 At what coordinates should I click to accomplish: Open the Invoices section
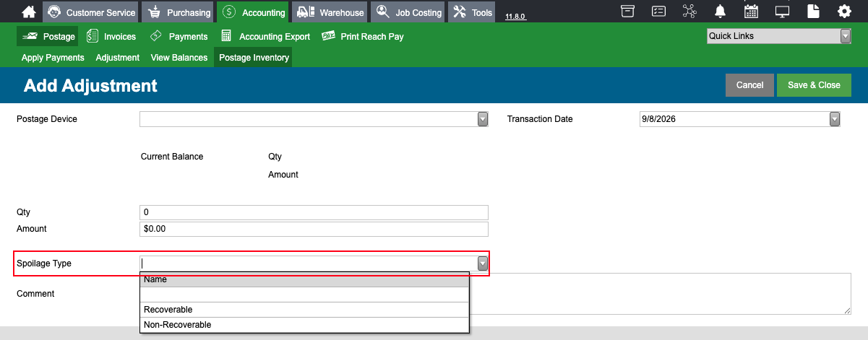pos(111,36)
